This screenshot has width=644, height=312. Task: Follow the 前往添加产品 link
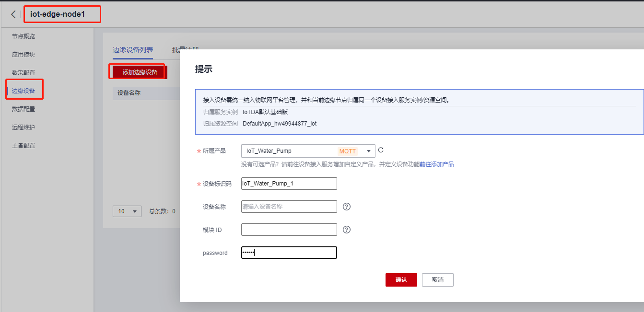(437, 164)
